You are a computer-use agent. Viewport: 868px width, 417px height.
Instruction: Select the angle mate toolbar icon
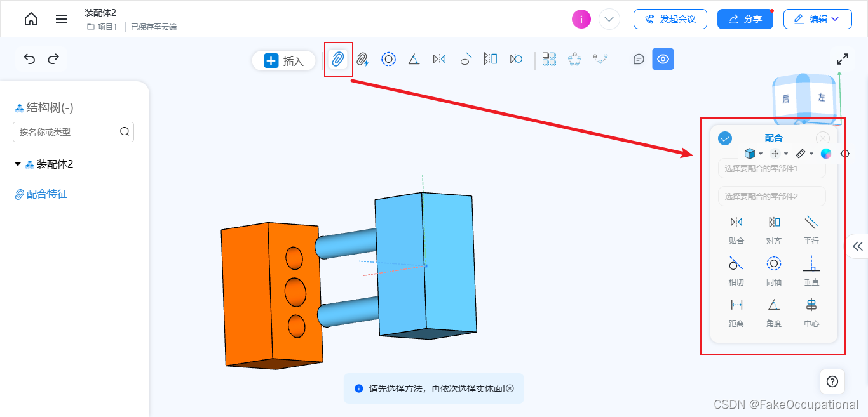coord(414,59)
